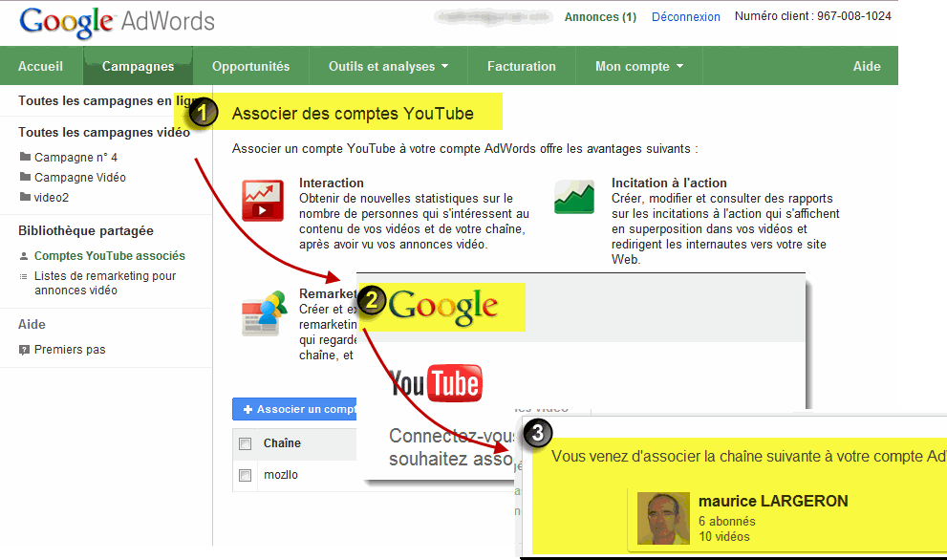Click the list icon beside Listes de remarketing
947x560 pixels.
point(24,277)
